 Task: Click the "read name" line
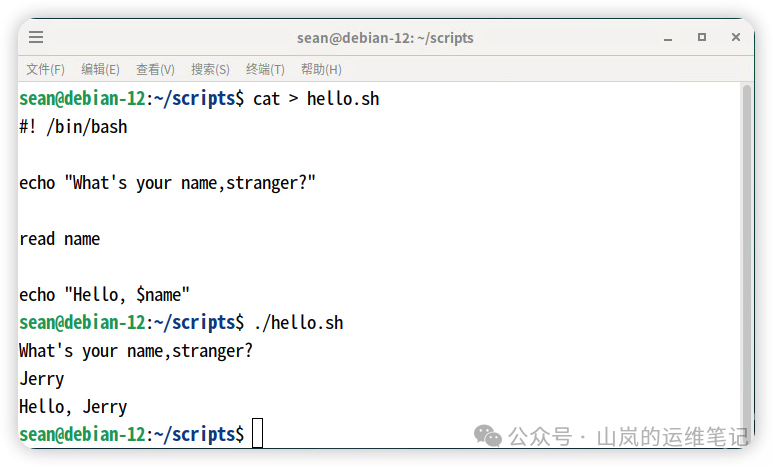point(59,239)
